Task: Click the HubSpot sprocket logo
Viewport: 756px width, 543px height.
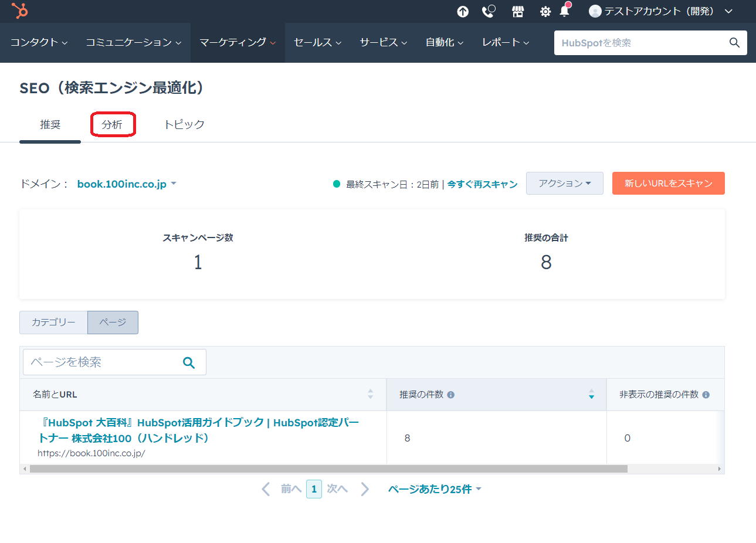Action: (x=20, y=11)
